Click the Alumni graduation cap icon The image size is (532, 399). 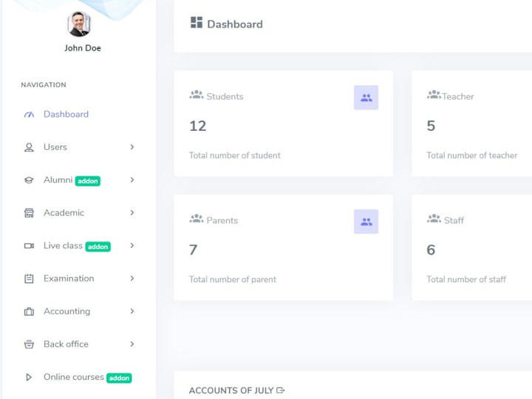coord(29,180)
